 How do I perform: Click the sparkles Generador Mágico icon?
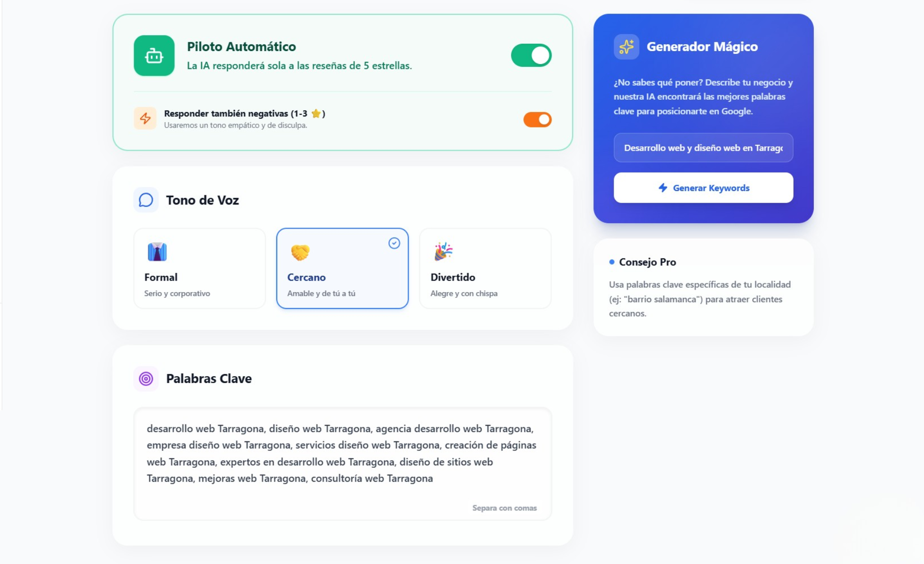click(626, 47)
